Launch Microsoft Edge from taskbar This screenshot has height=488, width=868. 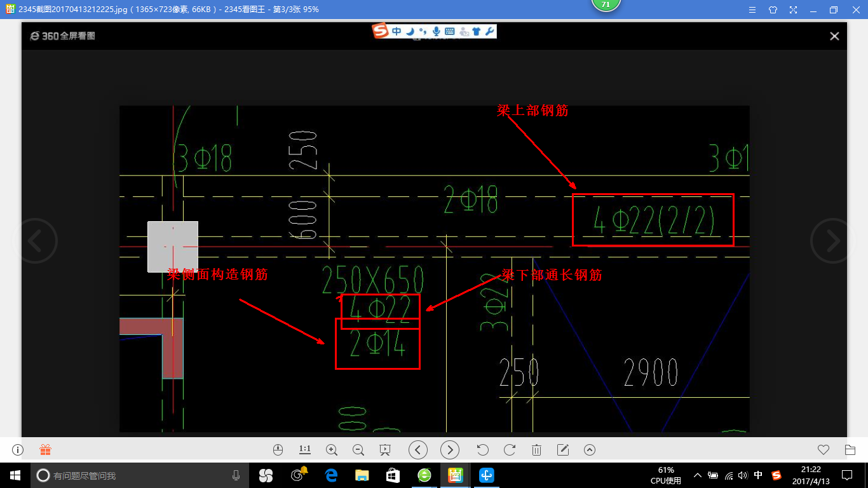(330, 475)
